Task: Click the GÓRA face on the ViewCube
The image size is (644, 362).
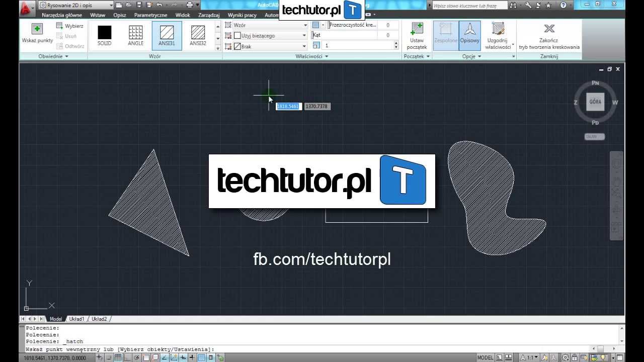Action: (x=595, y=102)
